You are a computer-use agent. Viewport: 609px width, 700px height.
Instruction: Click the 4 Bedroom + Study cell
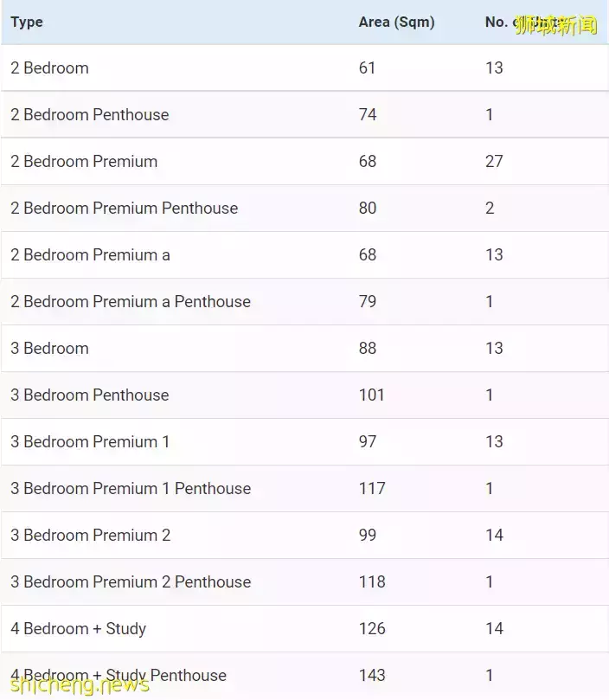(x=78, y=629)
